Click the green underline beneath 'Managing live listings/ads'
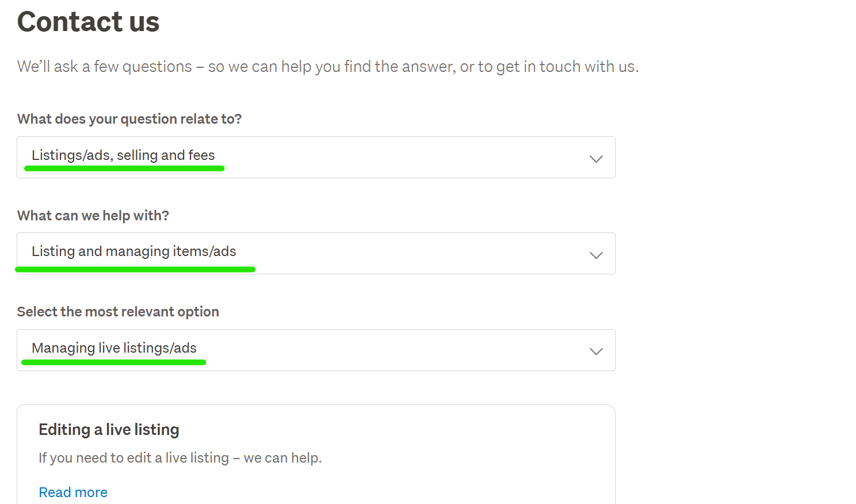 coord(114,362)
